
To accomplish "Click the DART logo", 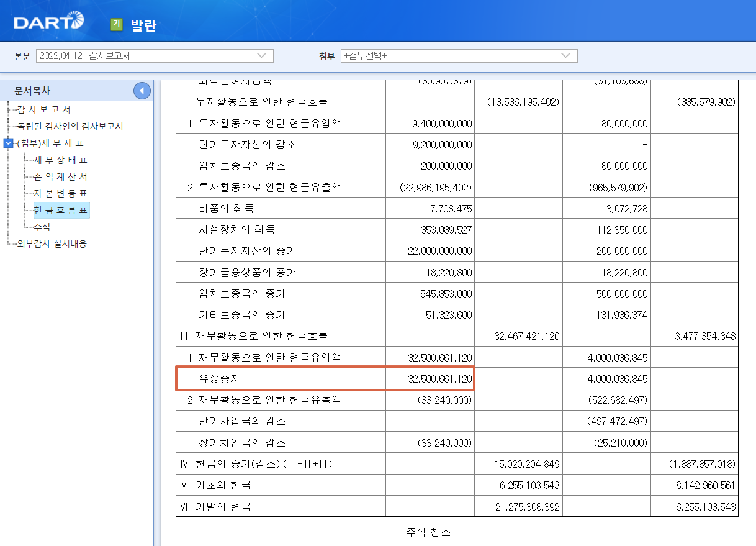I will click(47, 19).
